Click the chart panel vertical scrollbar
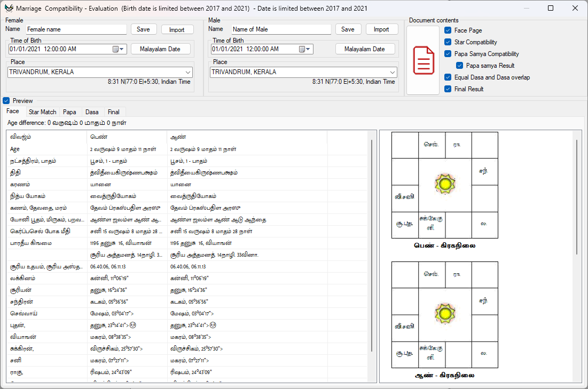 coord(577,197)
